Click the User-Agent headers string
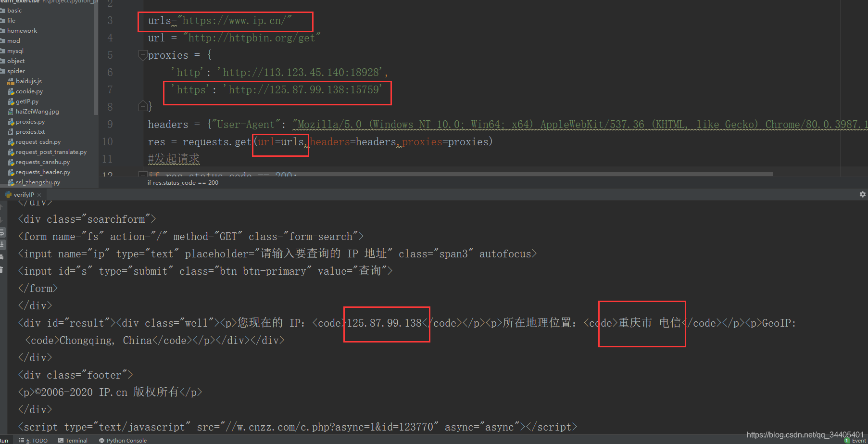The width and height of the screenshot is (868, 444). [580, 124]
